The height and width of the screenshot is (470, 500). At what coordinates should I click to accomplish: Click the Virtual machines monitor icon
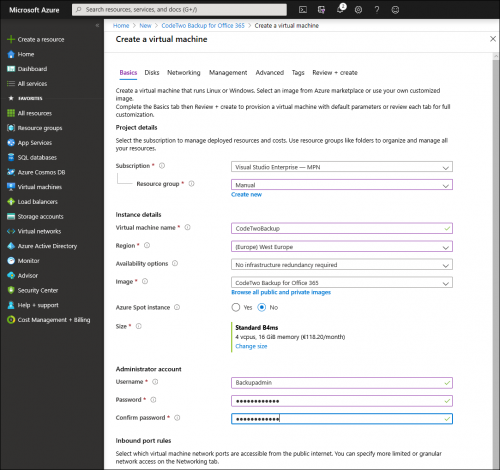[11, 187]
